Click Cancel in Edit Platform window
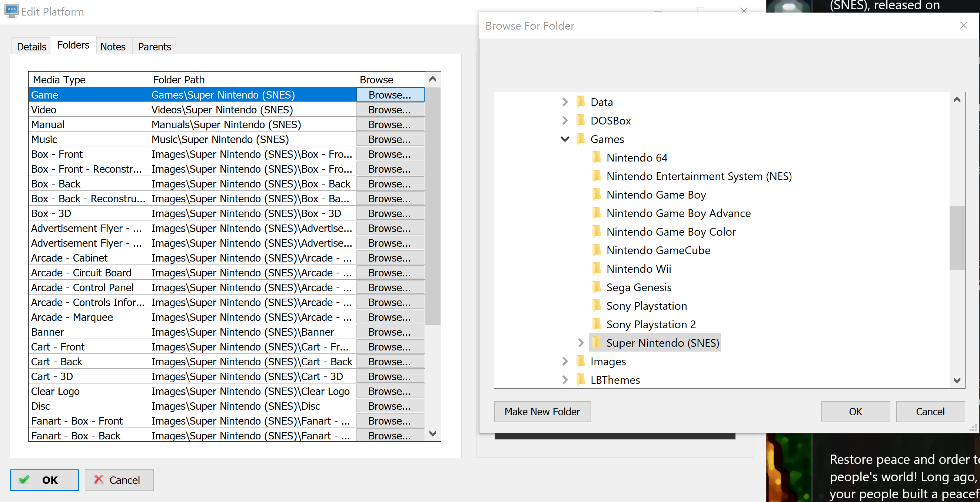 [119, 480]
